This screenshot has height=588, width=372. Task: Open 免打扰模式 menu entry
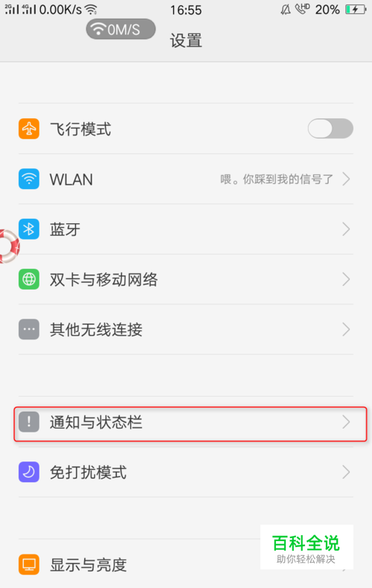pyautogui.click(x=186, y=472)
